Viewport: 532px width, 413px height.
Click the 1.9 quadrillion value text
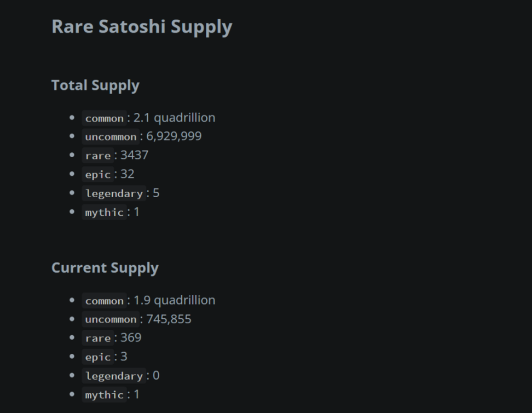[175, 300]
